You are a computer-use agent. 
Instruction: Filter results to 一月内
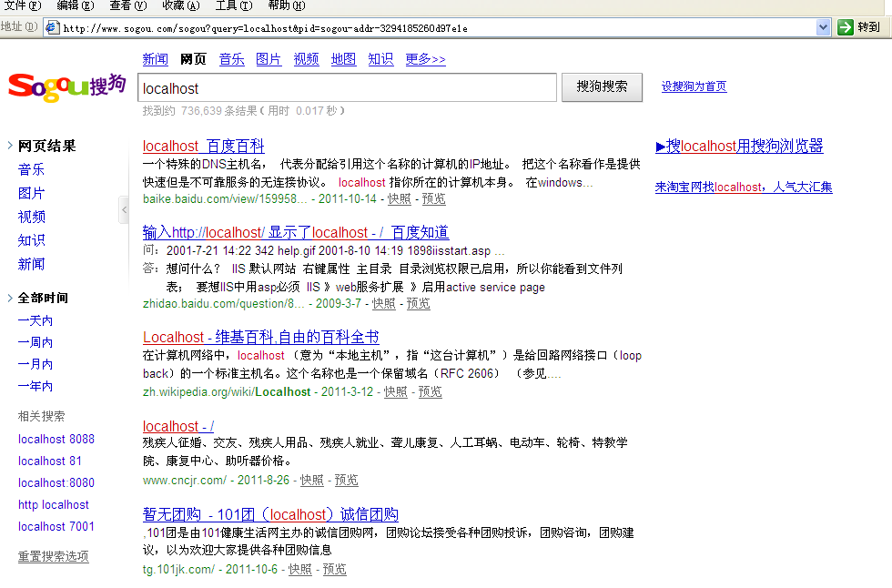[x=35, y=364]
